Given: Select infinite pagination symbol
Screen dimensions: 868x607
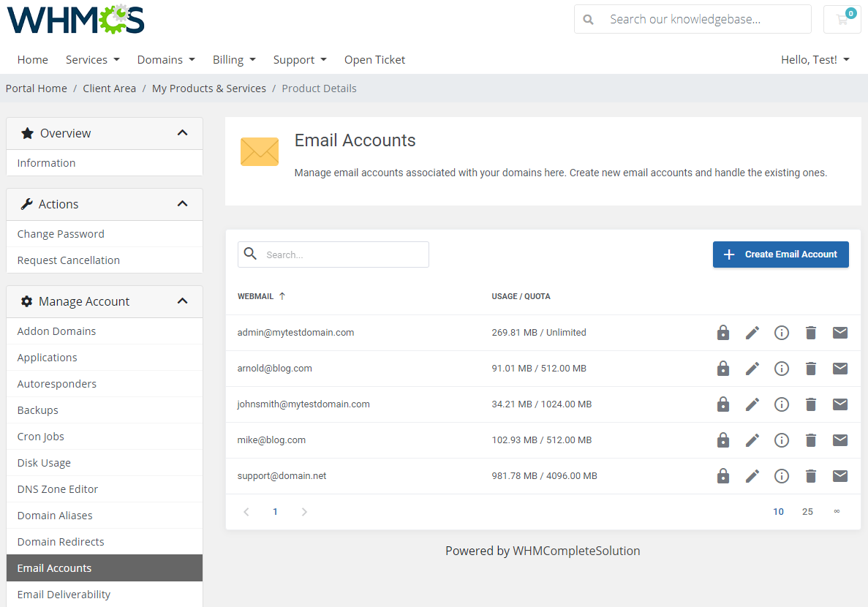Looking at the screenshot, I should pos(837,511).
